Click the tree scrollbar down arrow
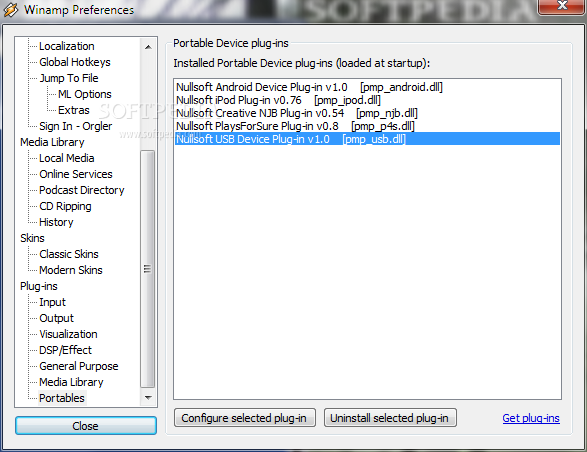The image size is (587, 452). (148, 397)
